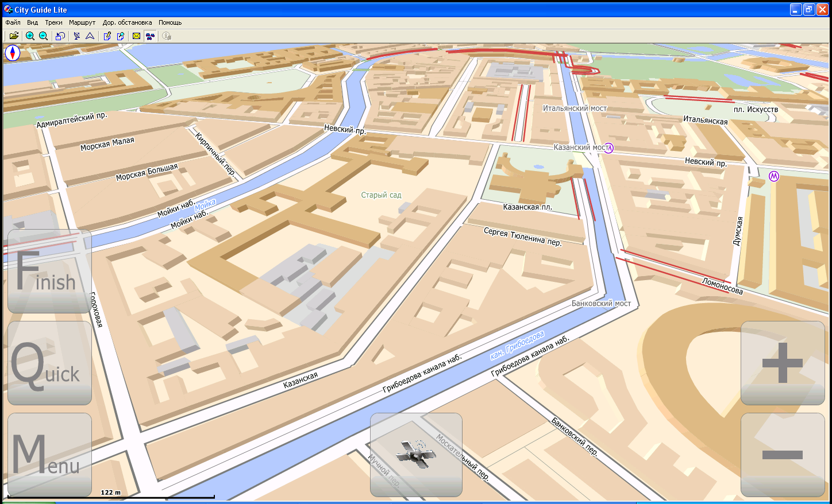The image size is (832, 504).
Task: Open the Треки menu
Action: [53, 22]
